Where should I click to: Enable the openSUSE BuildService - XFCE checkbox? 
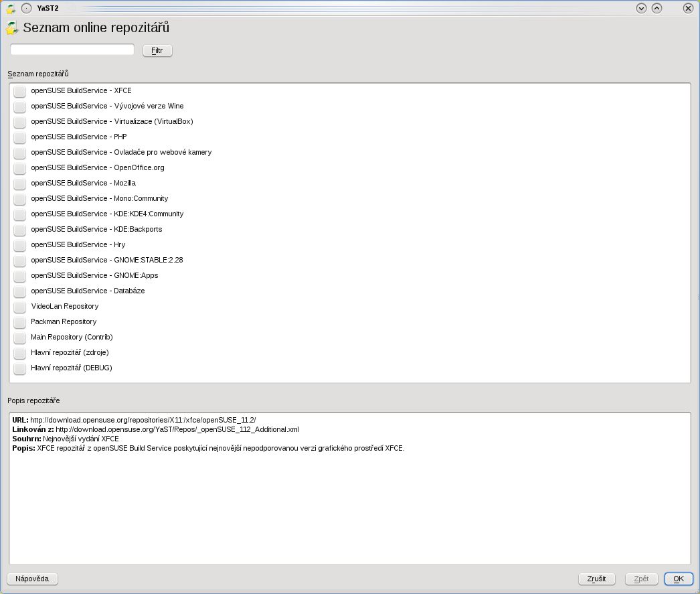click(x=19, y=91)
